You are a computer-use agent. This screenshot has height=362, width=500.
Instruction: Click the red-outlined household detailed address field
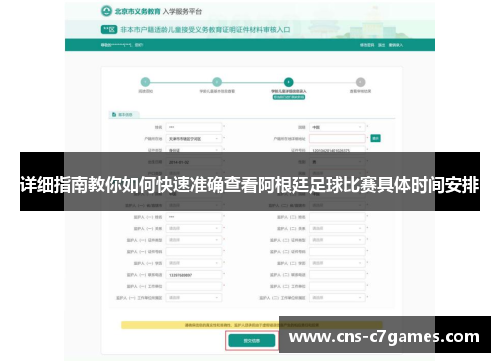337,139
